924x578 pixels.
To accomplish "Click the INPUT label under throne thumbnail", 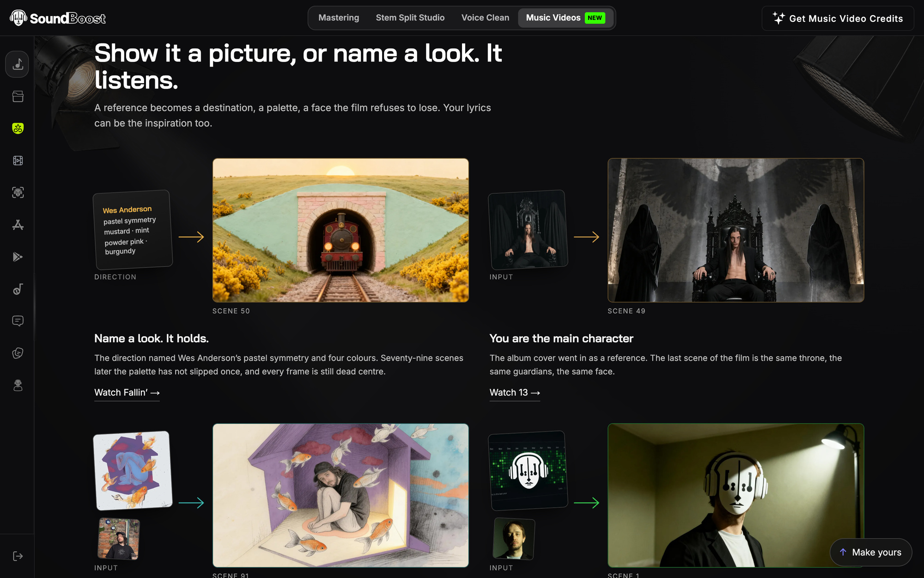I will 501,277.
